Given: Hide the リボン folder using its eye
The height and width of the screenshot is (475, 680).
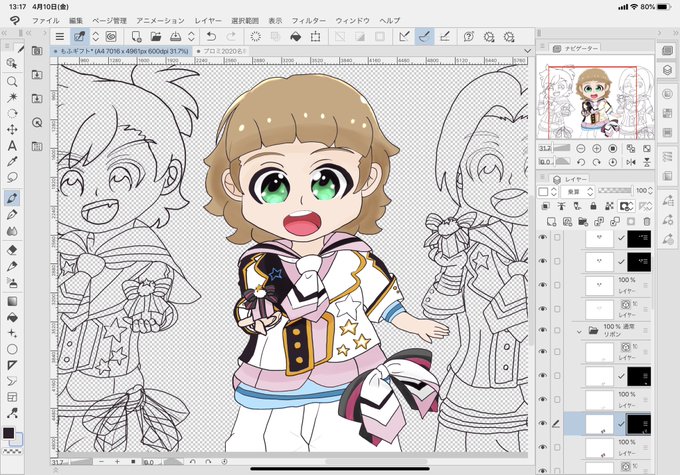Looking at the screenshot, I should [543, 330].
